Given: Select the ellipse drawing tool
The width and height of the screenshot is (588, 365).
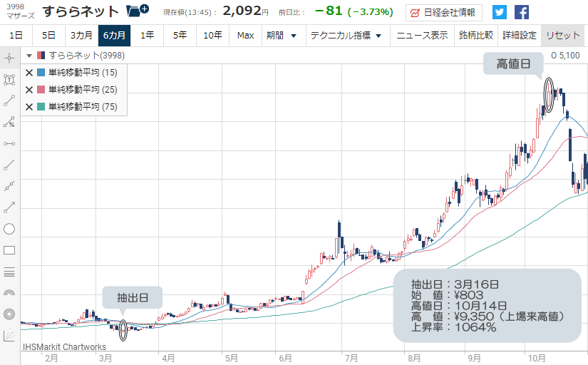Looking at the screenshot, I should [x=9, y=229].
